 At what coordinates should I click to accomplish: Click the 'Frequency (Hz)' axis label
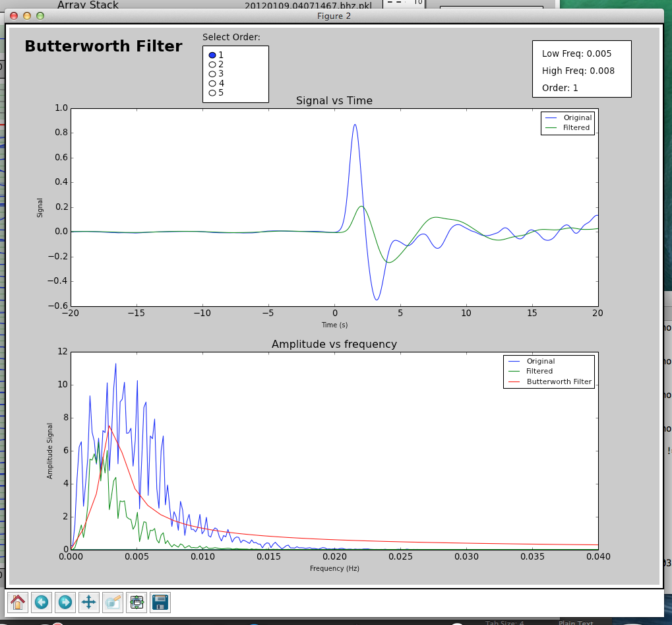click(334, 568)
